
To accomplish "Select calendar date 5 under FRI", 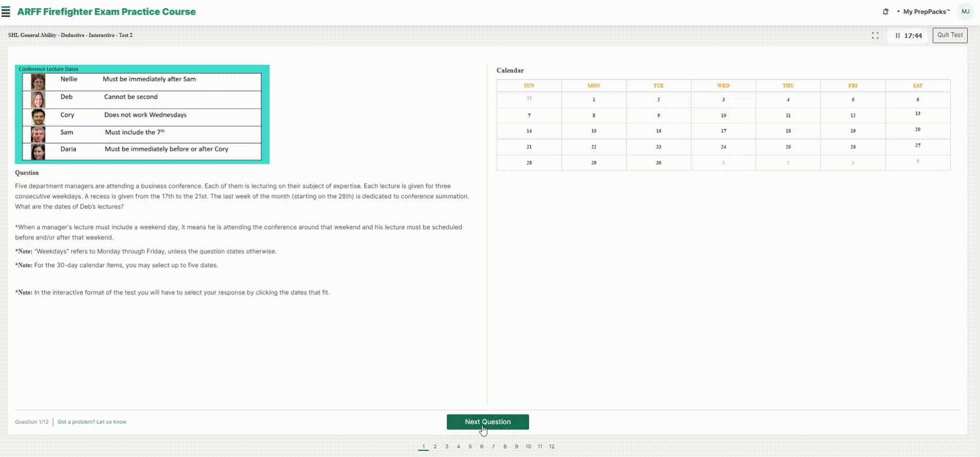I will point(853,100).
